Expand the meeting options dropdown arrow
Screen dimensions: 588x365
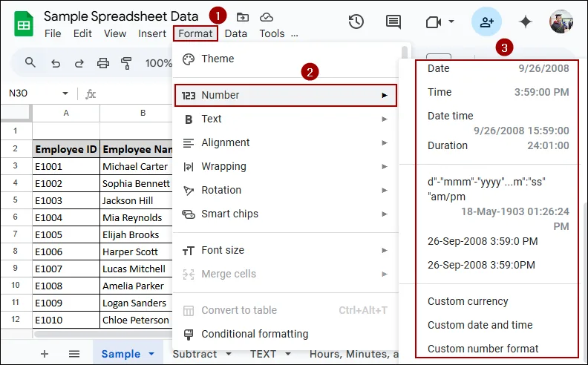[x=451, y=22]
